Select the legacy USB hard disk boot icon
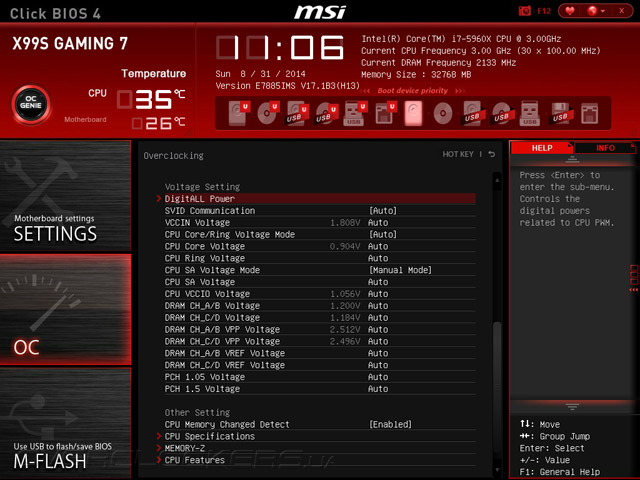Viewport: 640px width, 480px height. pos(472,113)
